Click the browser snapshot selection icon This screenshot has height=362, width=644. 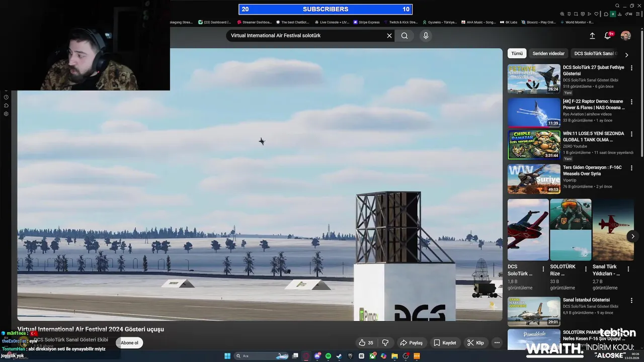click(x=576, y=14)
